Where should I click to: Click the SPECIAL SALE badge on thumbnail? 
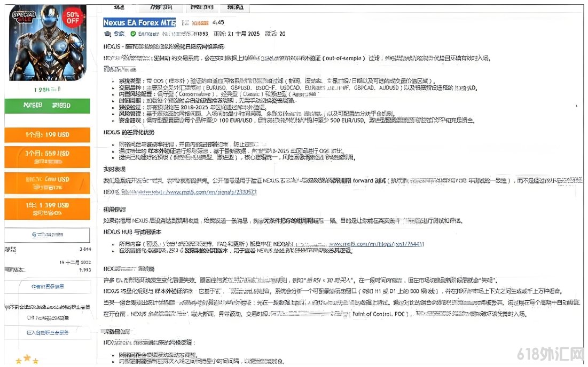[23, 16]
